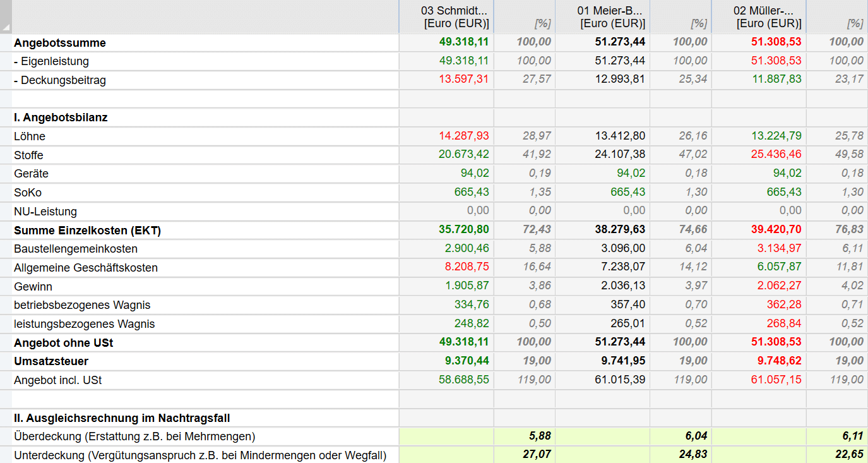
Task: Select the Stoffe amount 24.107,38
Action: 620,155
